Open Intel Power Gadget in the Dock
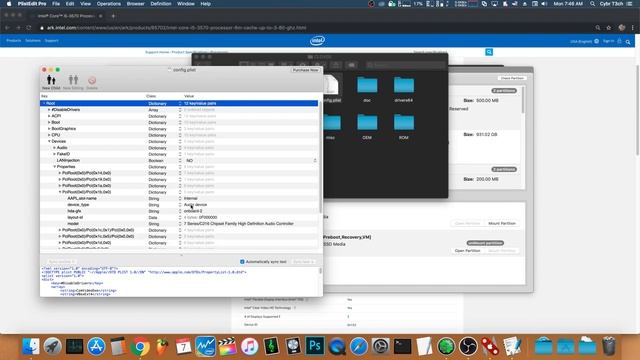 coord(205,347)
